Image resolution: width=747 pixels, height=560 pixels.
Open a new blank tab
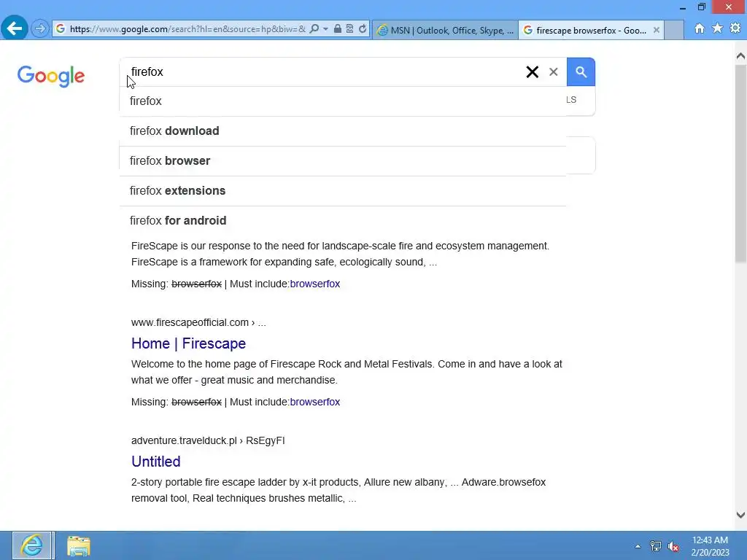pos(674,30)
